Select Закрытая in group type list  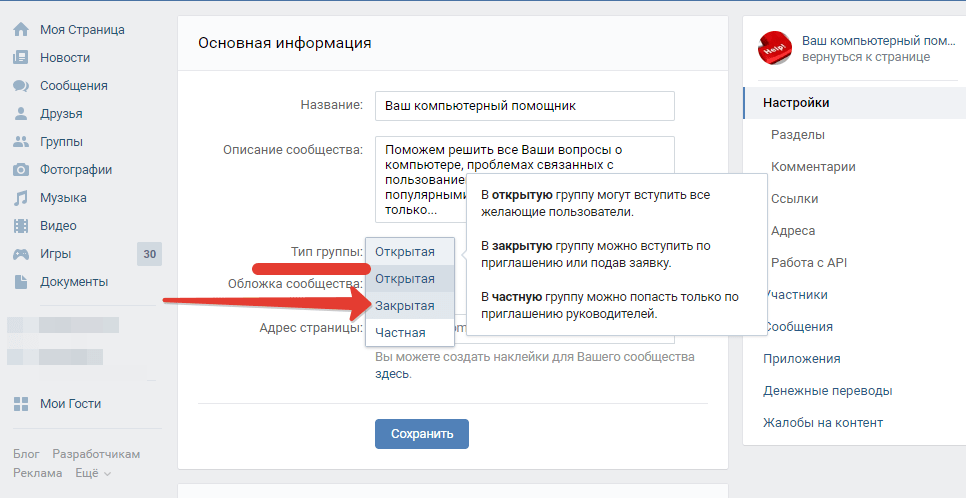coord(405,306)
